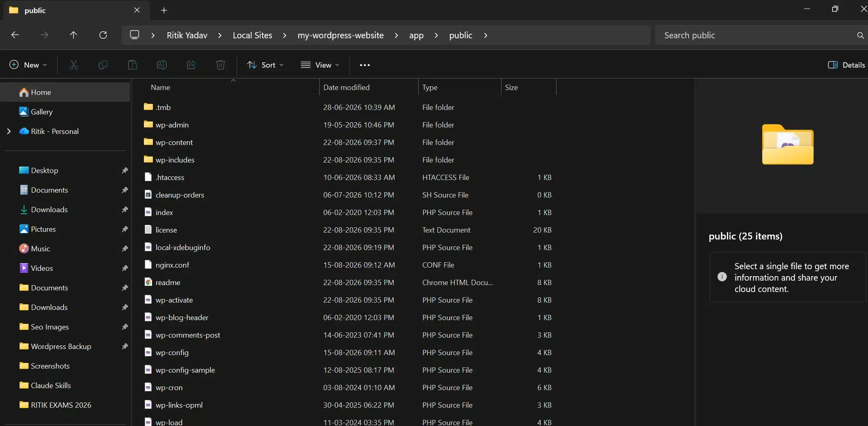Select the readme Chrome HTML file
Image resolution: width=868 pixels, height=426 pixels.
click(349, 283)
